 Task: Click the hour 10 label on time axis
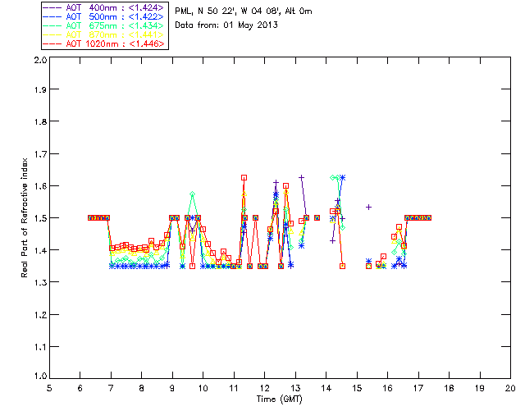click(x=203, y=388)
